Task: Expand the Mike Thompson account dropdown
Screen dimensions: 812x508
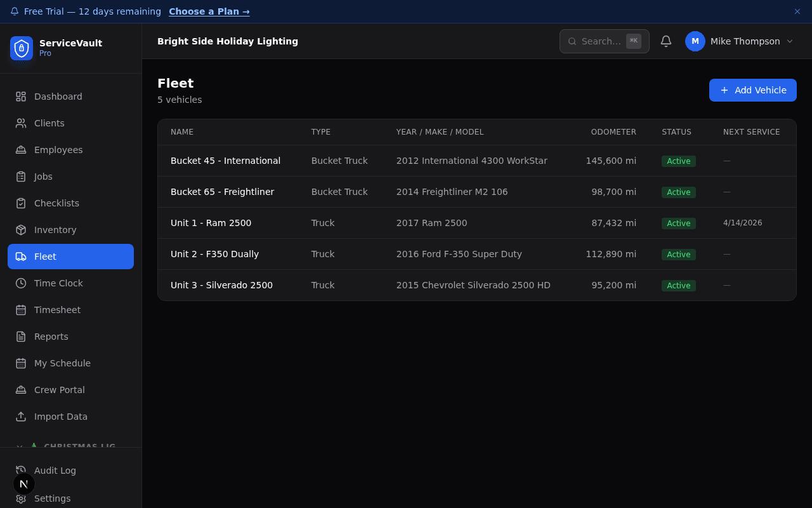Action: click(x=740, y=41)
